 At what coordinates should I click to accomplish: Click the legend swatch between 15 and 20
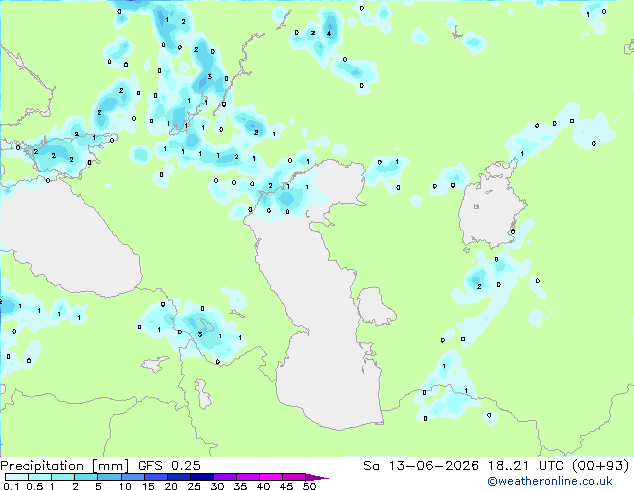point(156,477)
